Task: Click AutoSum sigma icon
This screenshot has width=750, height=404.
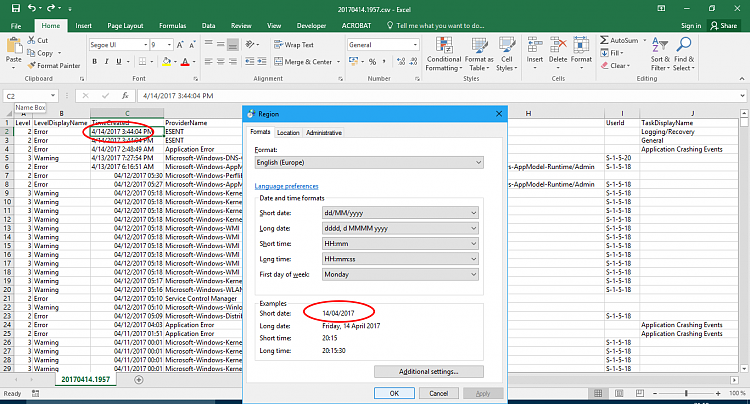Action: pos(605,40)
